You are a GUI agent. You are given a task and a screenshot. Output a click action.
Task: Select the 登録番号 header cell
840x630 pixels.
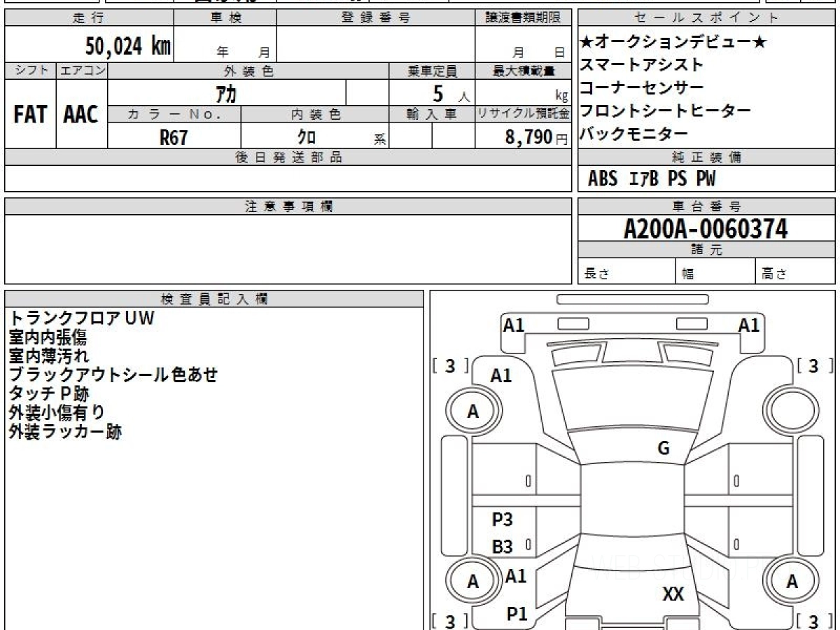[376, 18]
